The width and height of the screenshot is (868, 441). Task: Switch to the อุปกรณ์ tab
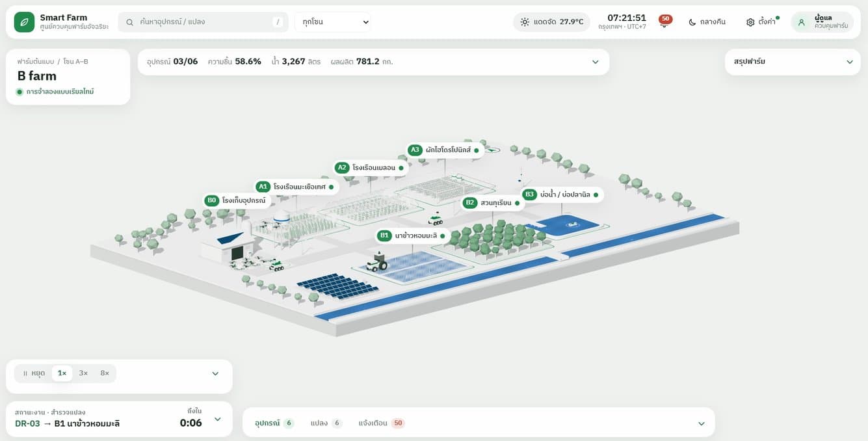[274, 423]
